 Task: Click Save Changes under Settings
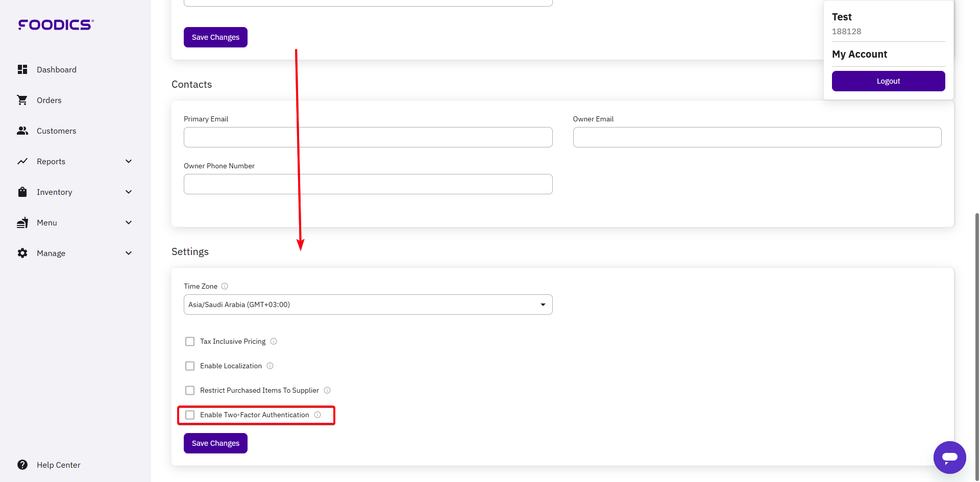215,443
